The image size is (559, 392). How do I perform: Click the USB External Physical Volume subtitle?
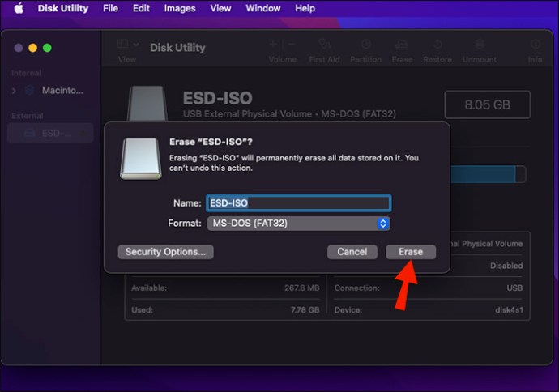coord(289,114)
